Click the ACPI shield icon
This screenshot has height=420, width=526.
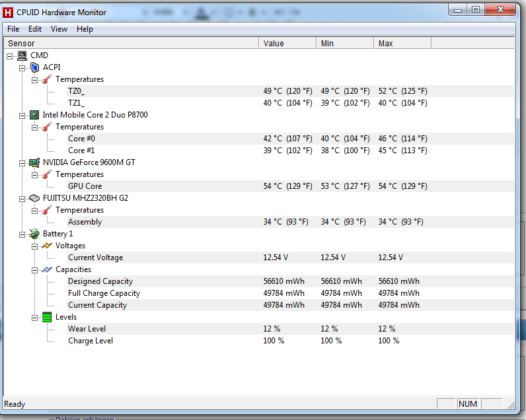click(x=34, y=67)
